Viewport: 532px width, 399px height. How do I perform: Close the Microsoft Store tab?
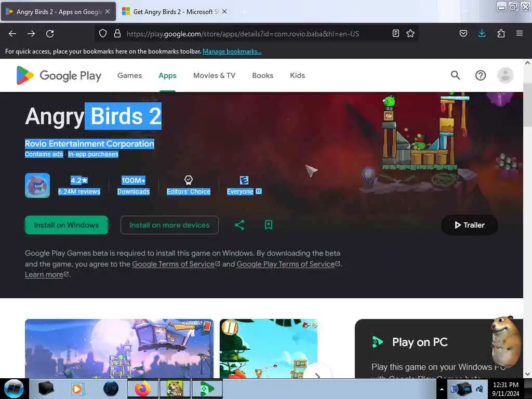pos(224,11)
